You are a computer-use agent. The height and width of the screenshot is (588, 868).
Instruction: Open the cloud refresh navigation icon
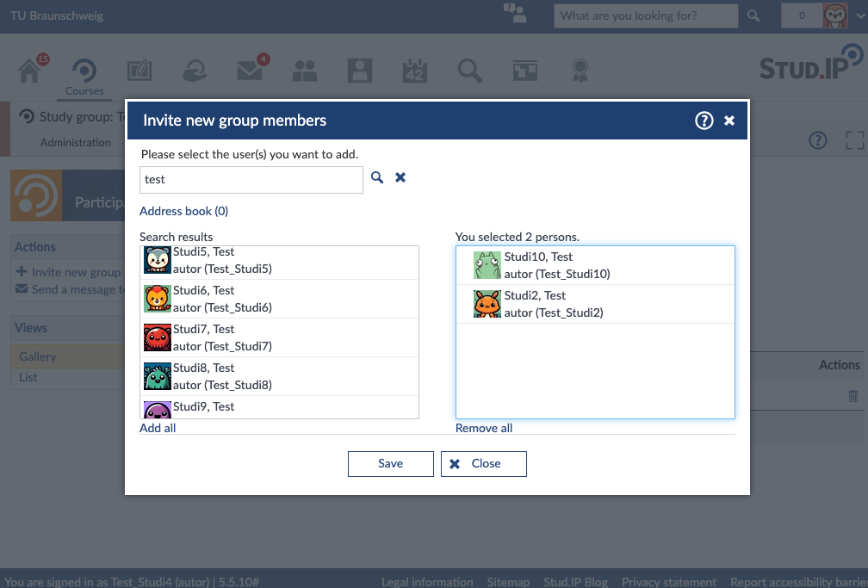coord(195,71)
